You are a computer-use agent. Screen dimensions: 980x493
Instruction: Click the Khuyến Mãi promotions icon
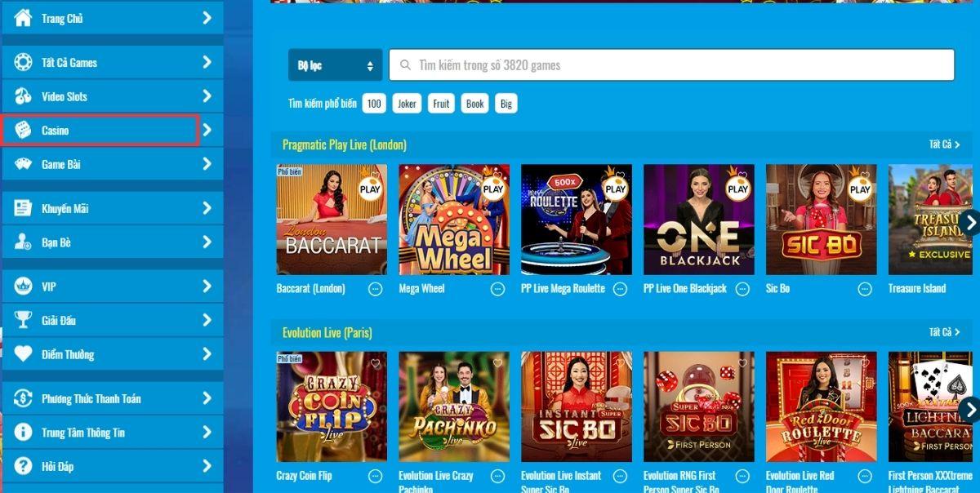[23, 208]
